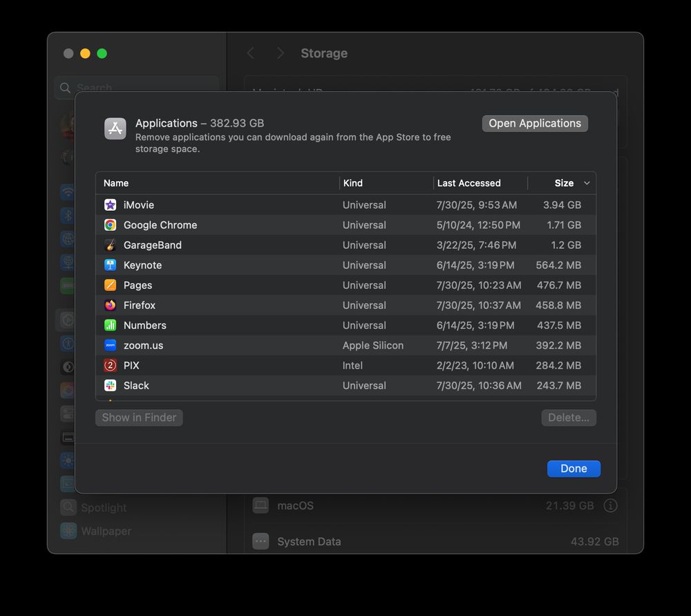Click the forward chevron in Storage window
Image resolution: width=691 pixels, height=616 pixels.
[280, 53]
